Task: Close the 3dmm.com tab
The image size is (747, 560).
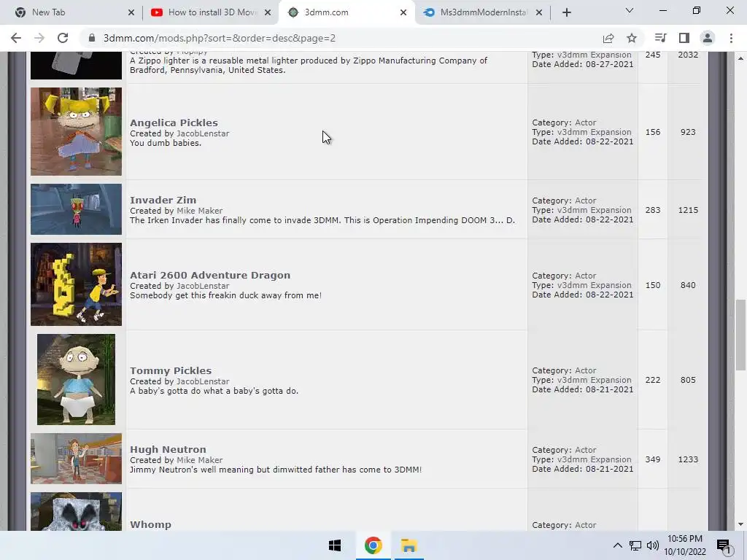Action: tap(403, 12)
